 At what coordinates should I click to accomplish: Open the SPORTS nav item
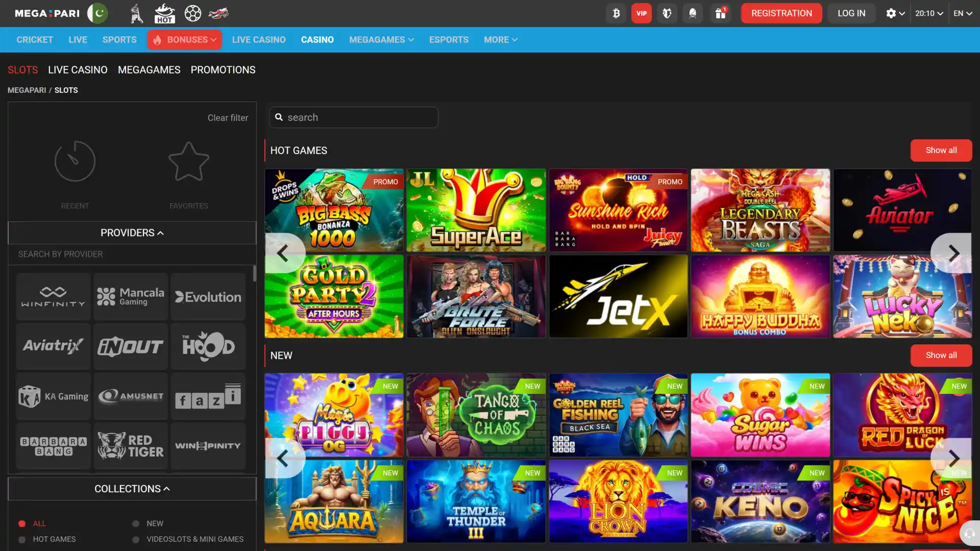tap(119, 40)
